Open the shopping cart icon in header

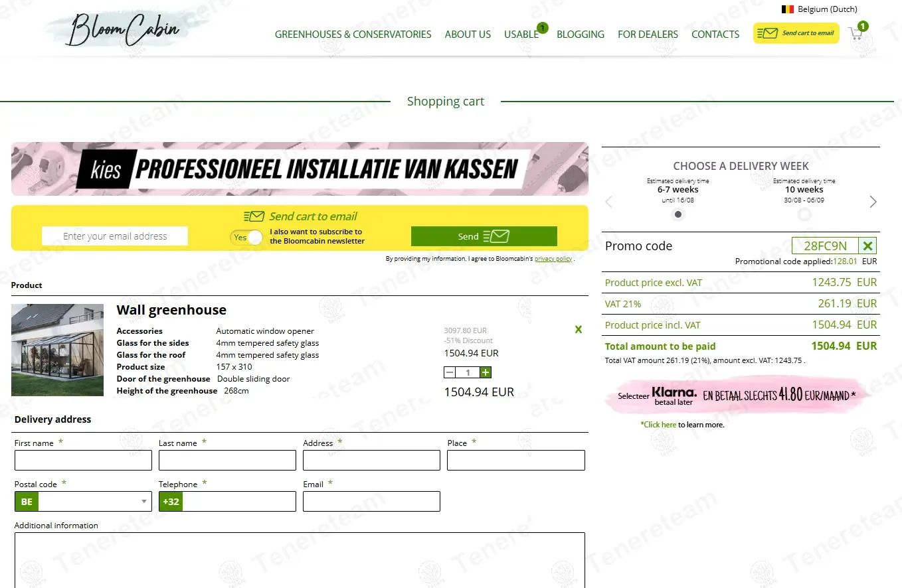(856, 34)
